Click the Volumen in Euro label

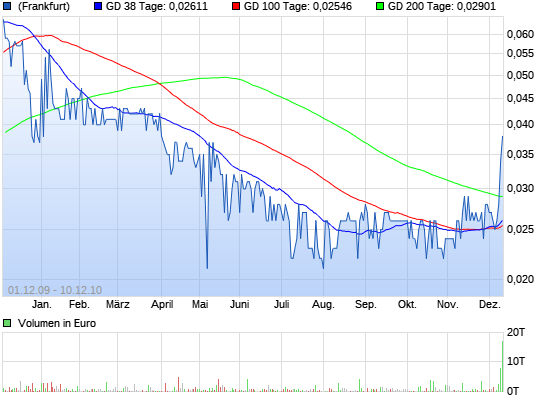(57, 323)
